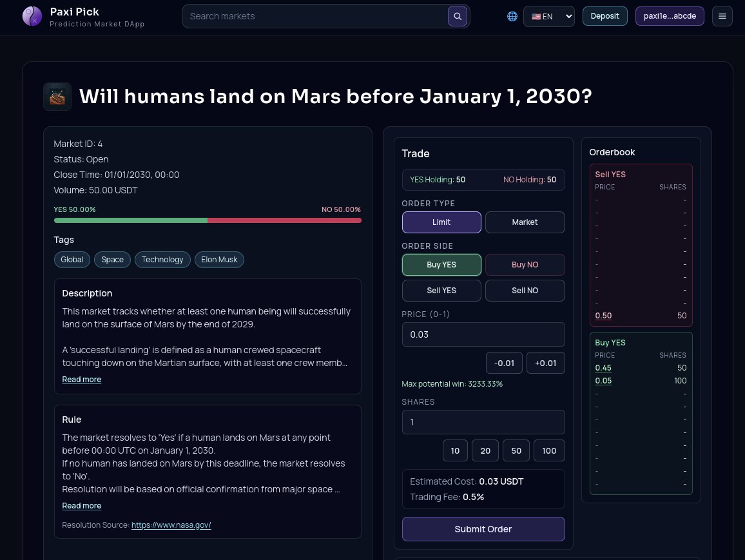Screen dimensions: 745x560
Task: Click the Orderbook heading
Action: [612, 153]
